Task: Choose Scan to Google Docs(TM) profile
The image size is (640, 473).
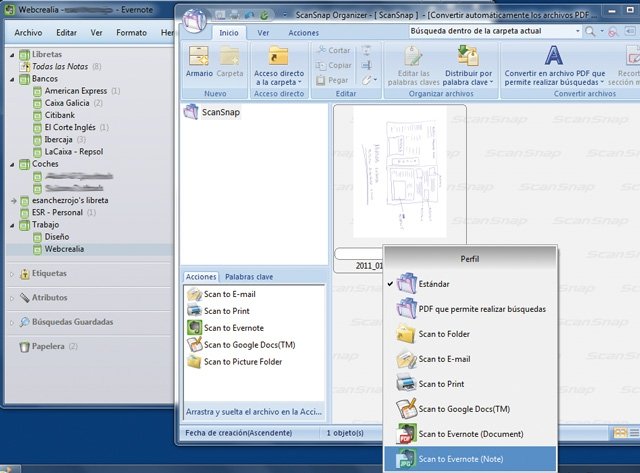Action: click(470, 409)
